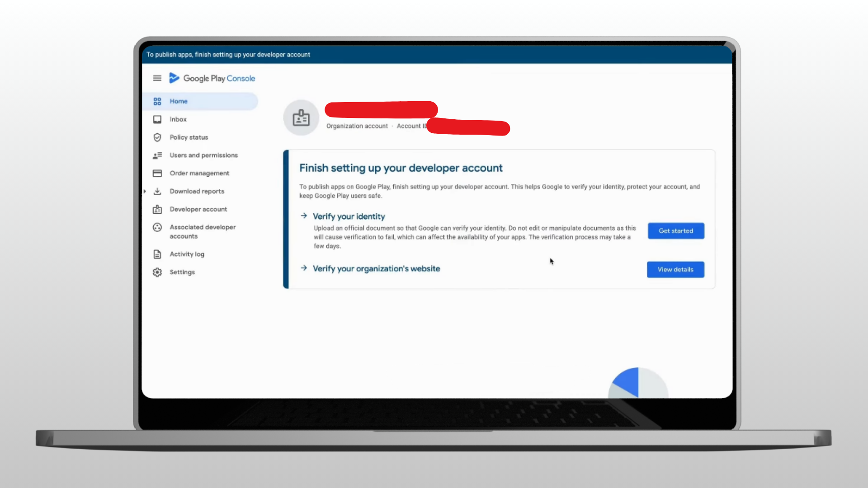
Task: Click the organization account avatar badge
Action: click(301, 117)
